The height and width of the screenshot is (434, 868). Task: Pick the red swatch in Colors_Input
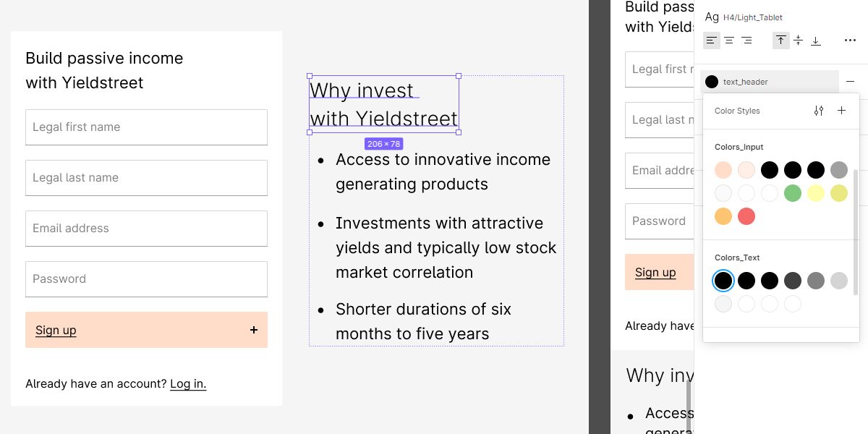(746, 216)
